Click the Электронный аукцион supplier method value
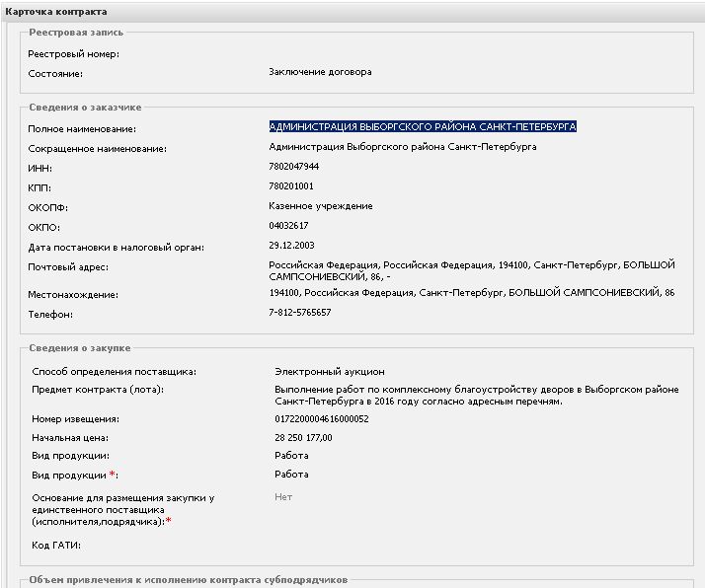This screenshot has width=705, height=588. coord(330,372)
